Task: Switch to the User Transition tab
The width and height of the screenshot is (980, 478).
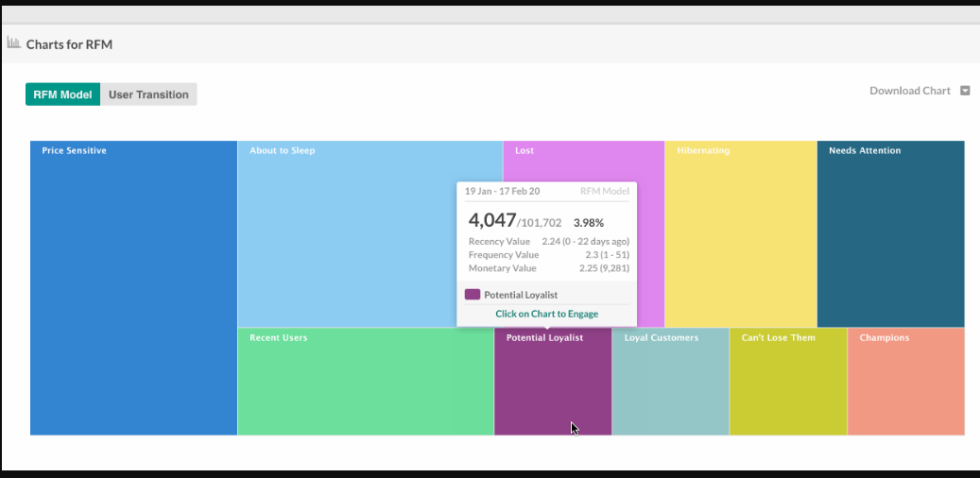Action: coord(148,94)
